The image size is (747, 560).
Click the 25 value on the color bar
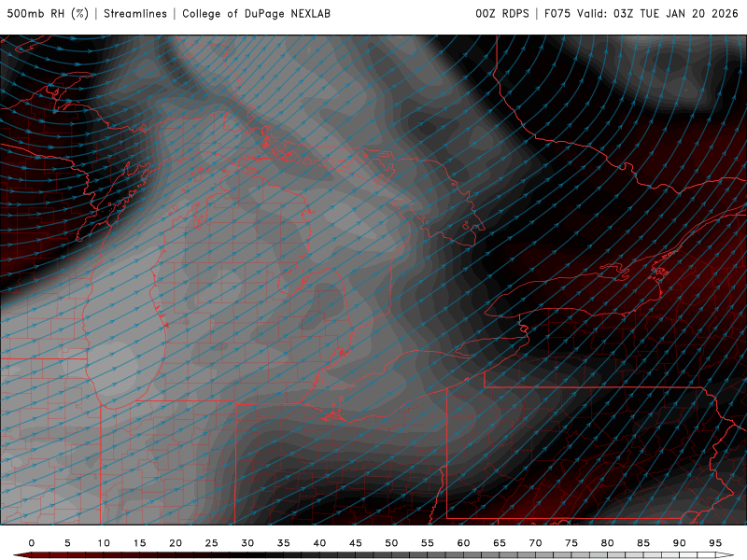coord(212,543)
